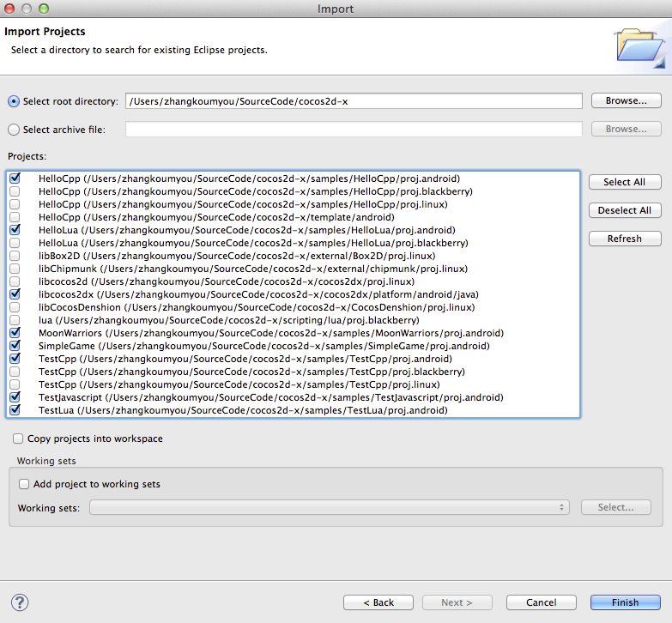Screen dimensions: 672x623
Task: Check HelloCpp template/android project checkbox
Action: (x=15, y=217)
